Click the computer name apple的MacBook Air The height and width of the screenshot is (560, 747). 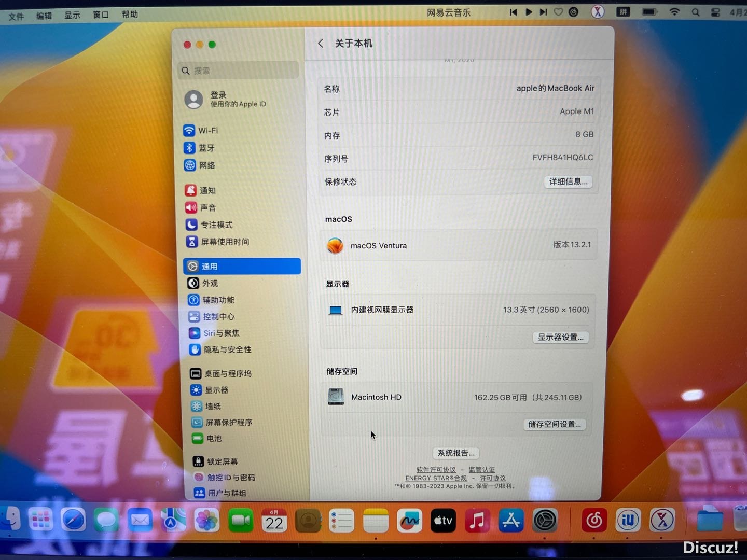click(556, 88)
